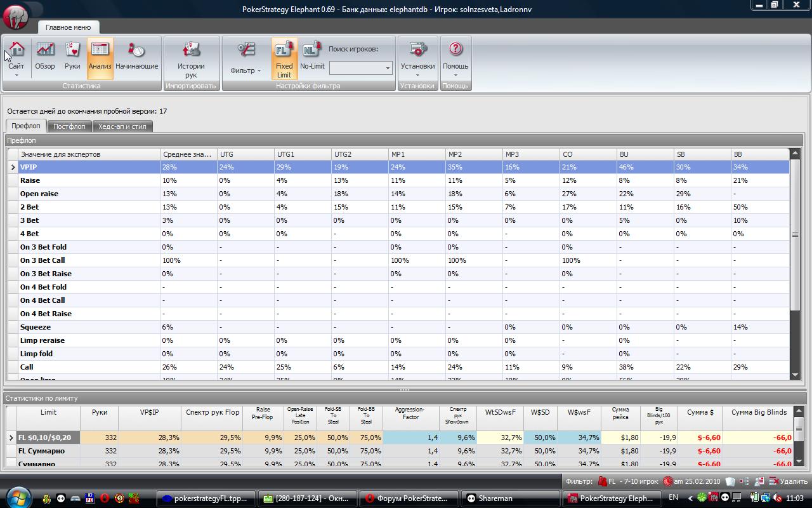The height and width of the screenshot is (508, 812).
Task: Open the Поиск игроков combo box
Action: tap(360, 67)
